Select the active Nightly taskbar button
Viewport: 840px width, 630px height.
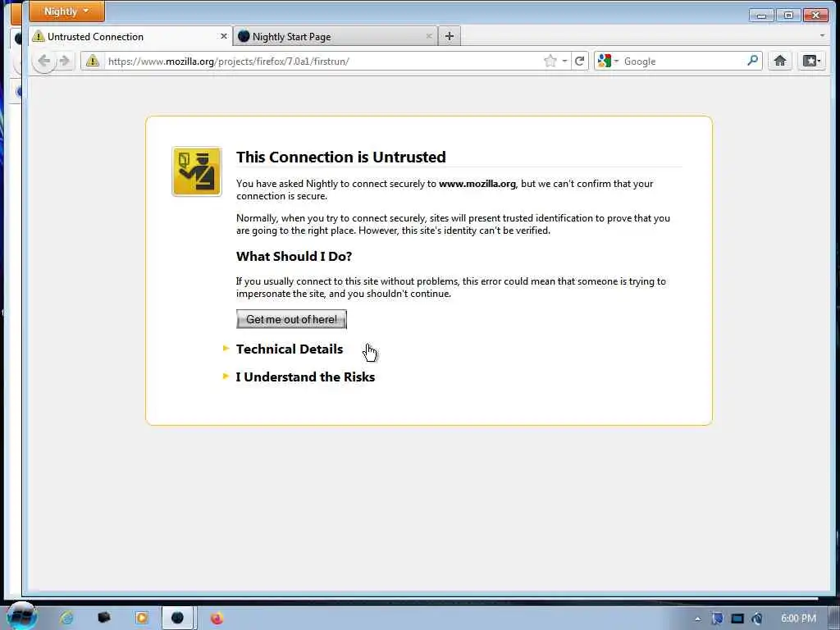(x=178, y=618)
